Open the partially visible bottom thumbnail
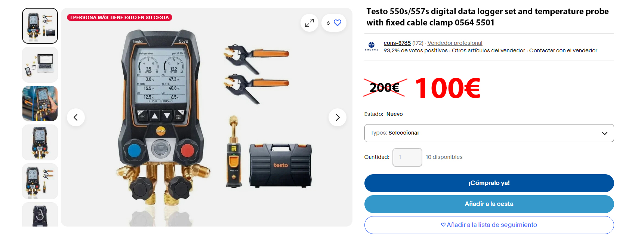This screenshot has width=644, height=237. [40, 215]
